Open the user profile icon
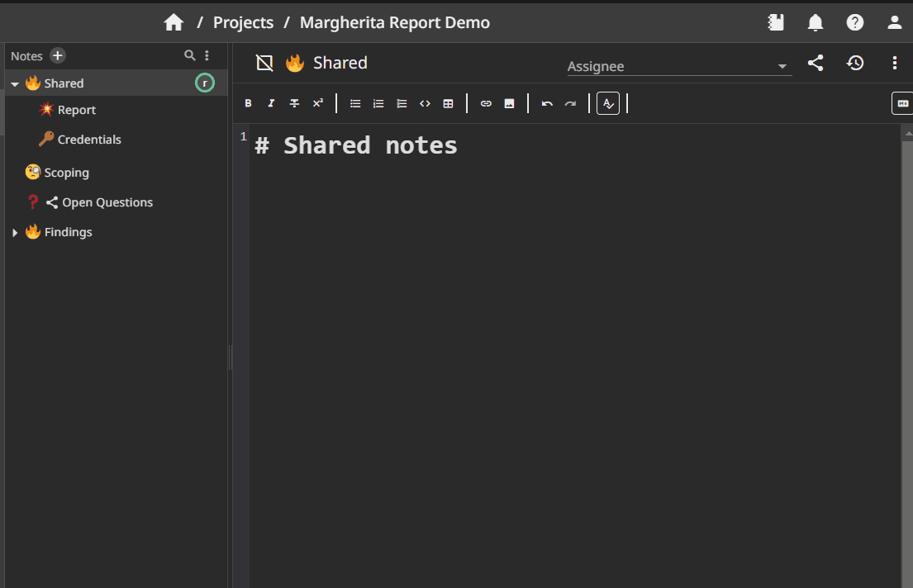Viewport: 913px width, 588px height. (894, 22)
